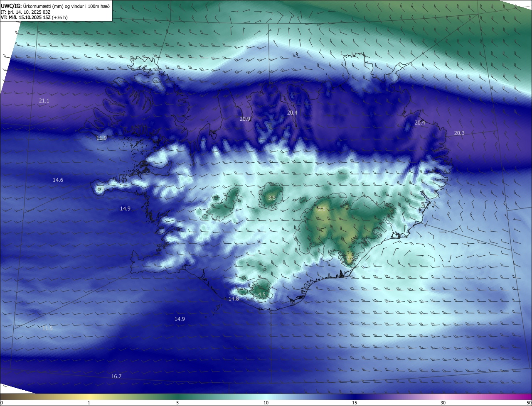Click the 14.6 value label
Viewport: 532px width, 406px height.
[x=58, y=180]
